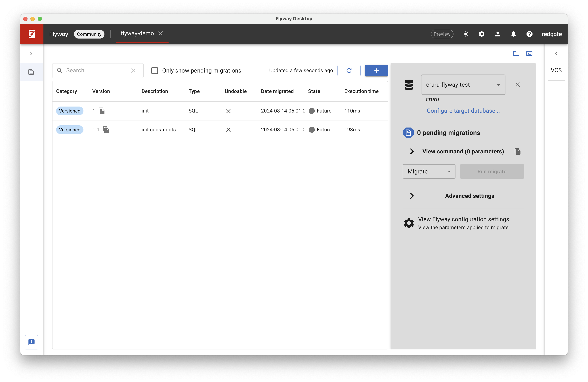Open help question mark icon

(529, 34)
